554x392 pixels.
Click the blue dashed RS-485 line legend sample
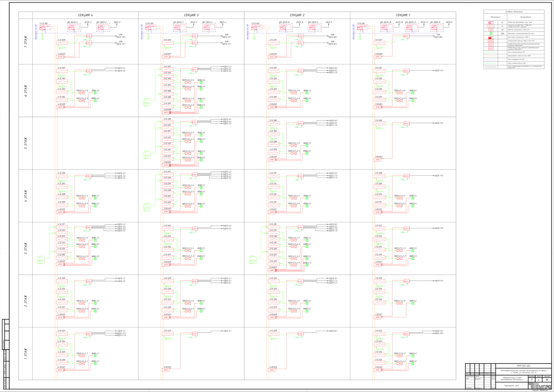491,60
